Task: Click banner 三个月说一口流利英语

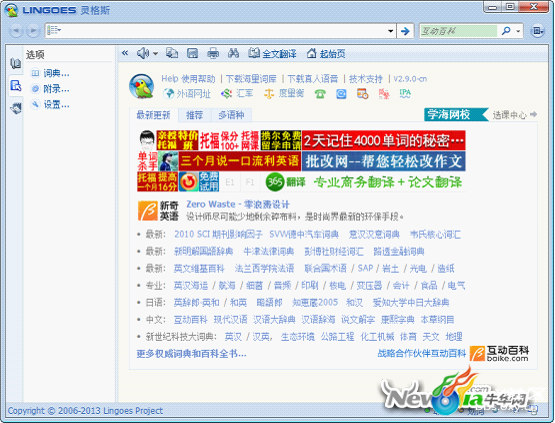Action: tap(240, 161)
